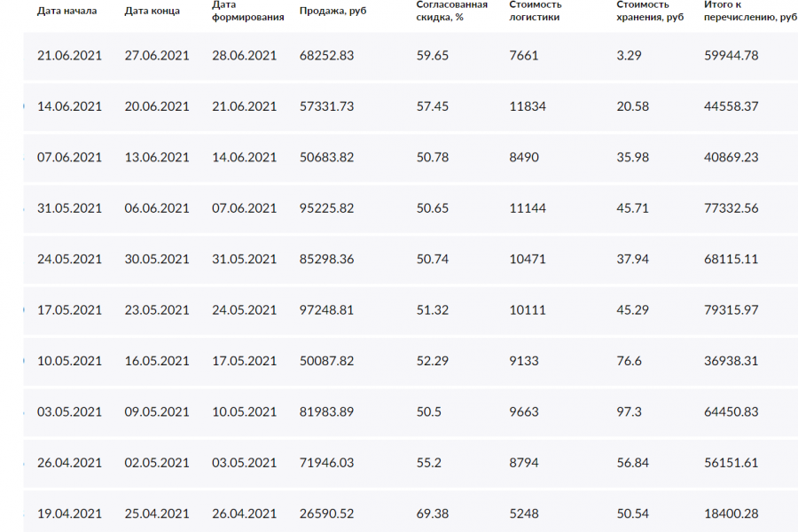The image size is (798, 532).
Task: Sort by the "Дата конца" column header
Action: [153, 11]
